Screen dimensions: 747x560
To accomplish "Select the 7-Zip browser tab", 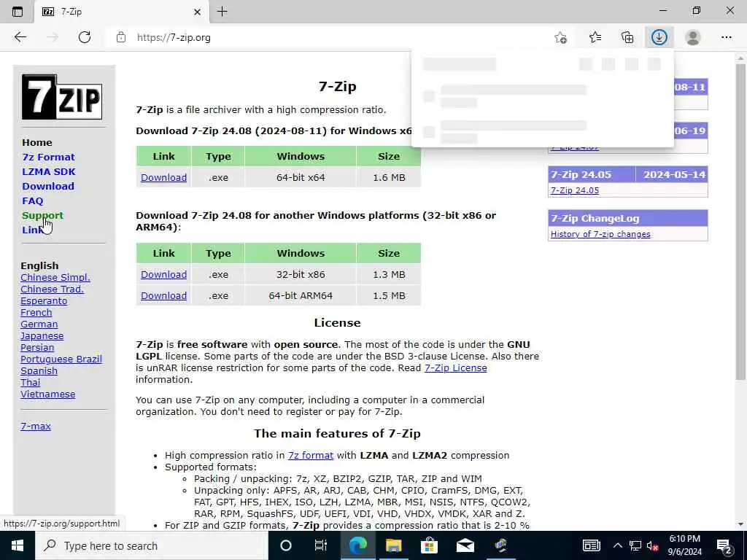I will pos(122,12).
